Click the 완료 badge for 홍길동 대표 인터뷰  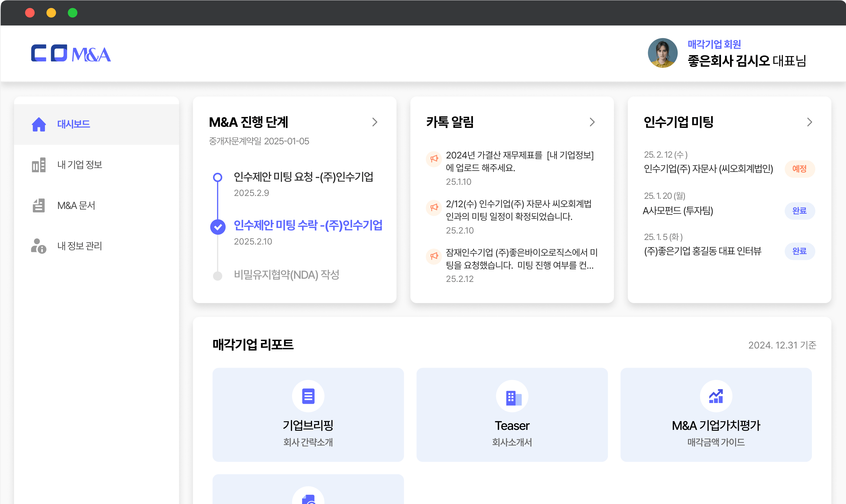pyautogui.click(x=799, y=251)
